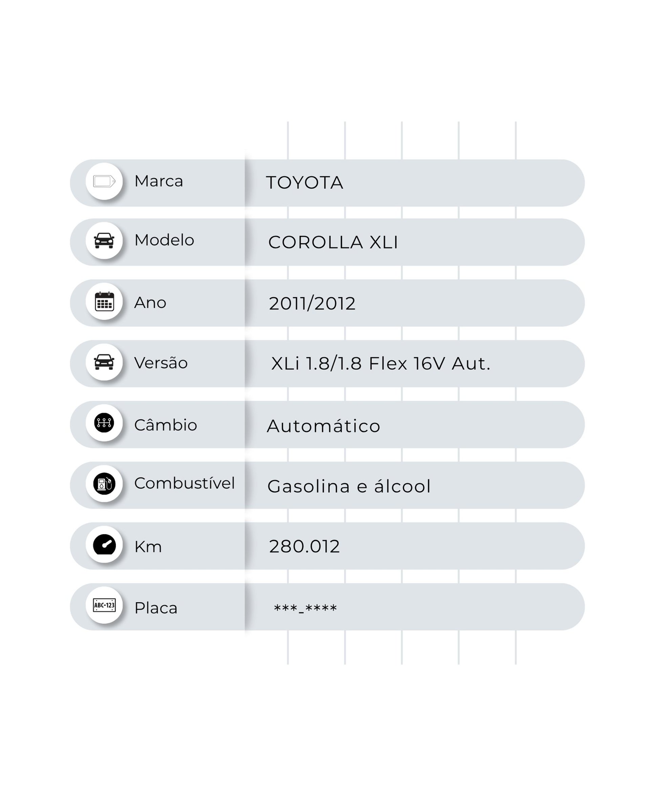Select the car icon next to Versão

[104, 362]
